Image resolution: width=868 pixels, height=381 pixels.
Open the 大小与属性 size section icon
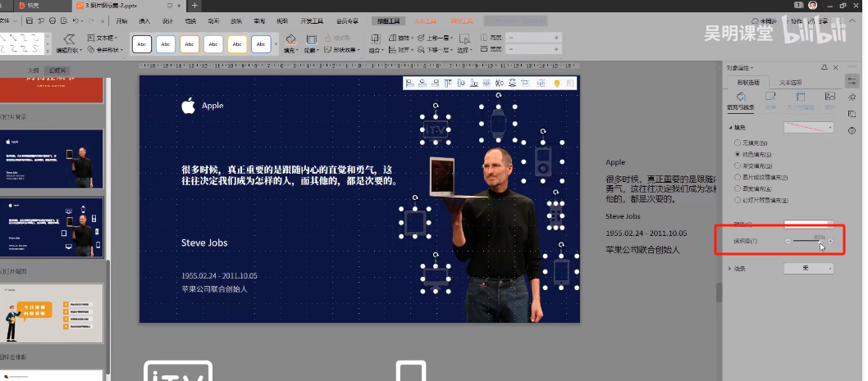(801, 101)
